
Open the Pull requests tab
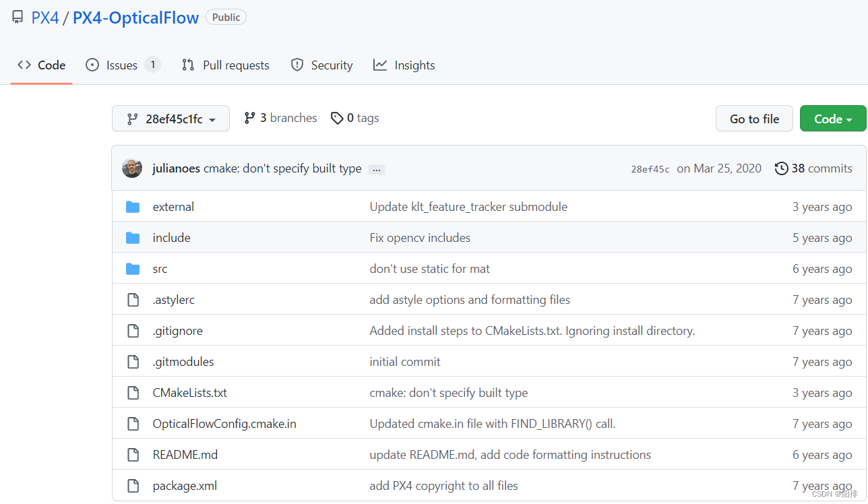pyautogui.click(x=226, y=65)
